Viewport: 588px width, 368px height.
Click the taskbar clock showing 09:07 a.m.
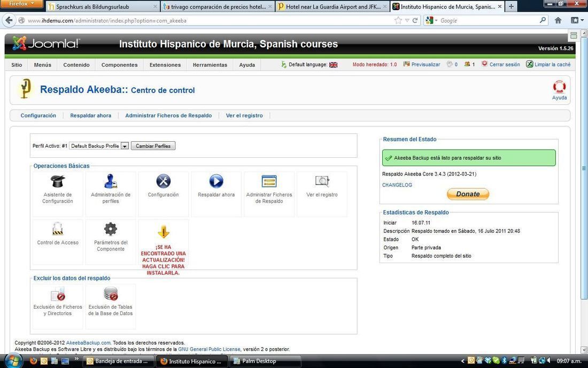(569, 361)
